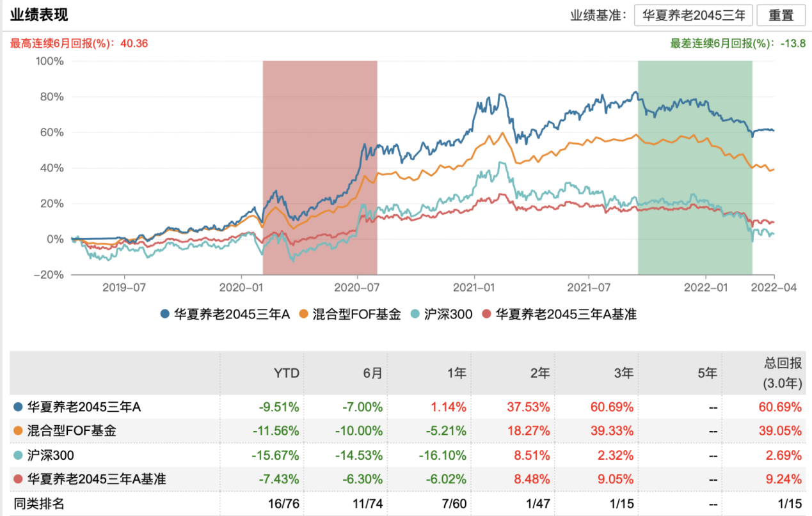Select the 同类排名 row label
The image size is (812, 516).
click(40, 504)
